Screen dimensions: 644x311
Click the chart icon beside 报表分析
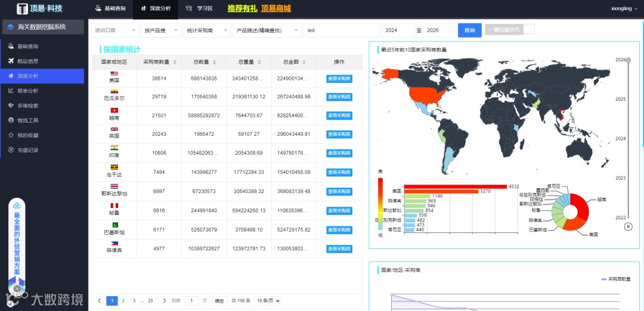click(x=11, y=91)
